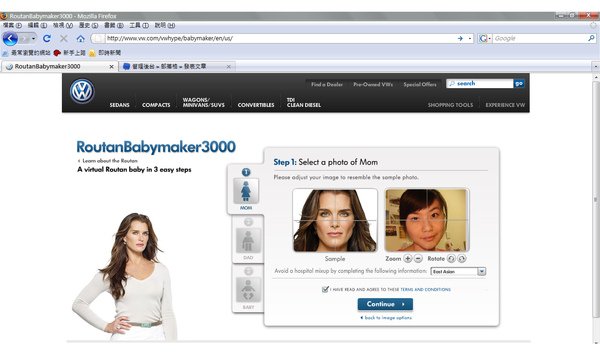Open the SEDANS navigation item
This screenshot has width=600, height=360.
tap(119, 105)
